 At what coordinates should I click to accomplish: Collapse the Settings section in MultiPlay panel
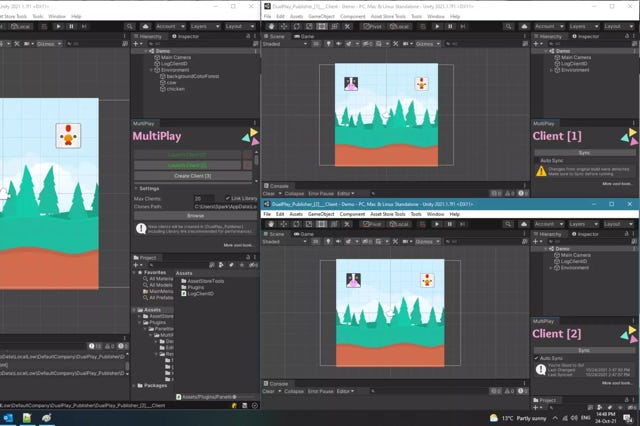(136, 189)
